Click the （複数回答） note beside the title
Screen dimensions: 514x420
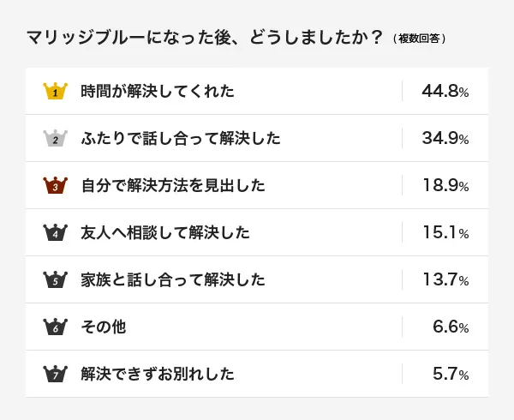(418, 39)
